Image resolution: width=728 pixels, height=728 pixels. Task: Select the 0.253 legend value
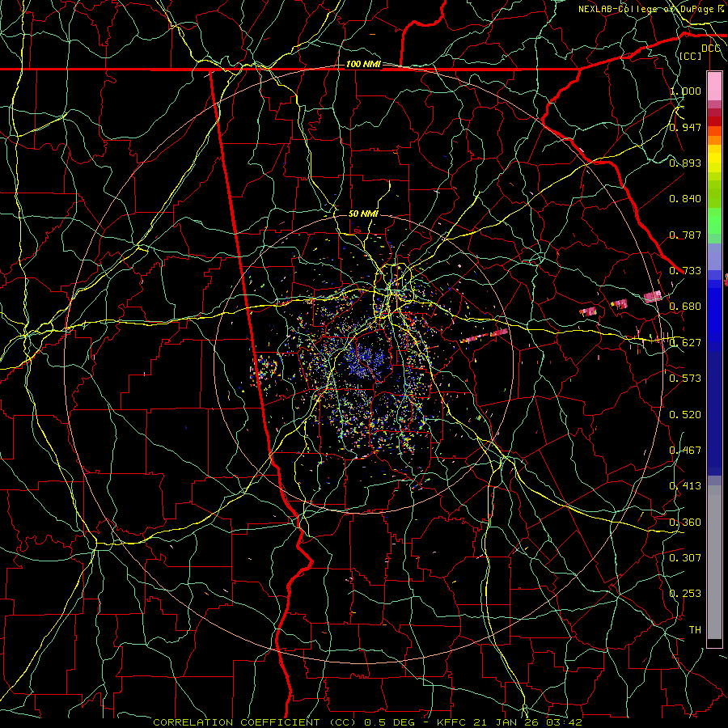pyautogui.click(x=685, y=594)
